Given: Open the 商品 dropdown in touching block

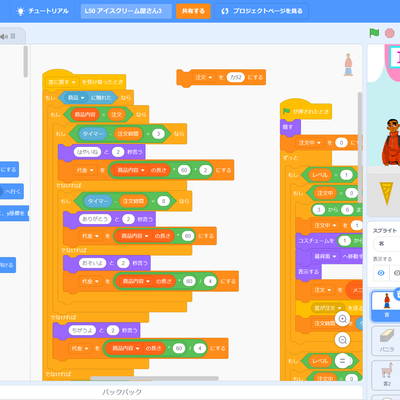Looking at the screenshot, I should click(76, 98).
